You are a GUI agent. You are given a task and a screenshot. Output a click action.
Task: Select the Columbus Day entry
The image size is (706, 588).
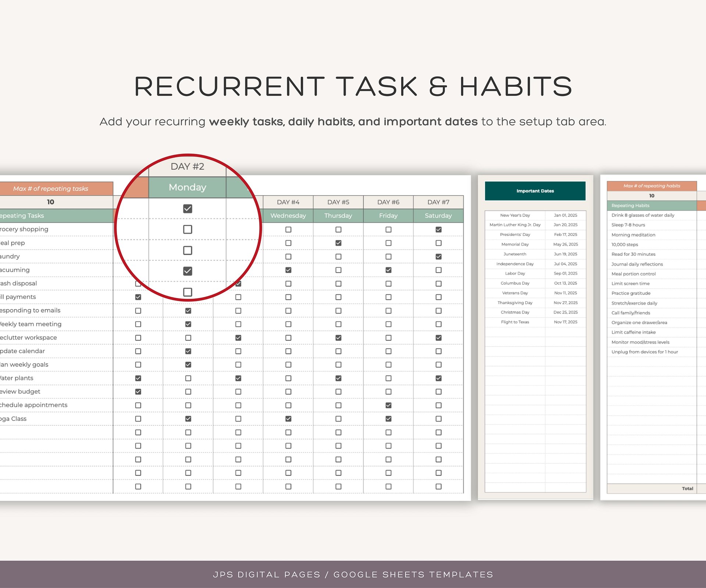click(x=515, y=283)
